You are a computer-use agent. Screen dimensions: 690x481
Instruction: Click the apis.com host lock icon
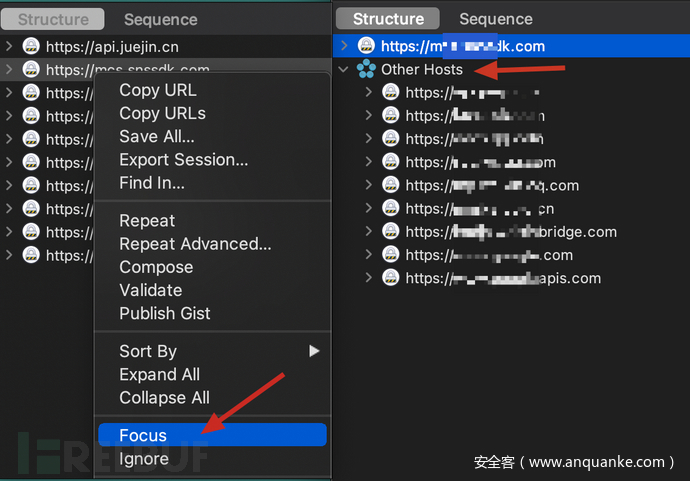[x=390, y=278]
